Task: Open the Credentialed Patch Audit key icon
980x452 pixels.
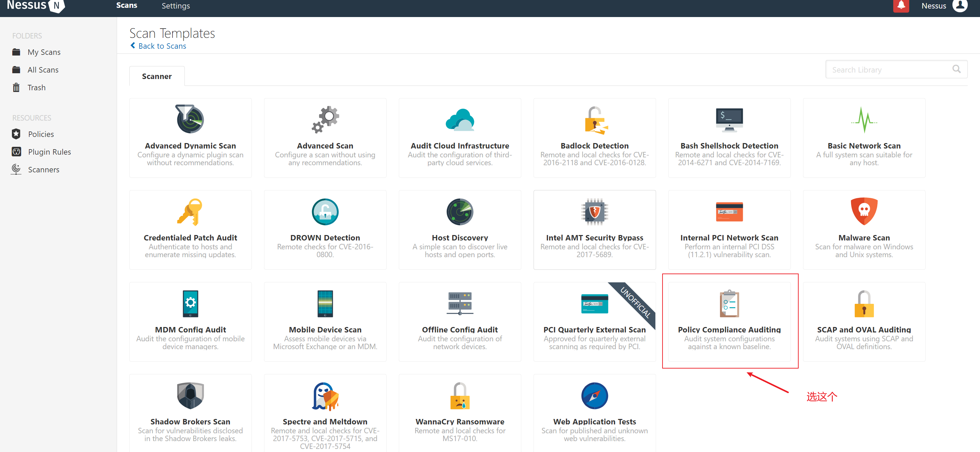Action: pos(190,212)
